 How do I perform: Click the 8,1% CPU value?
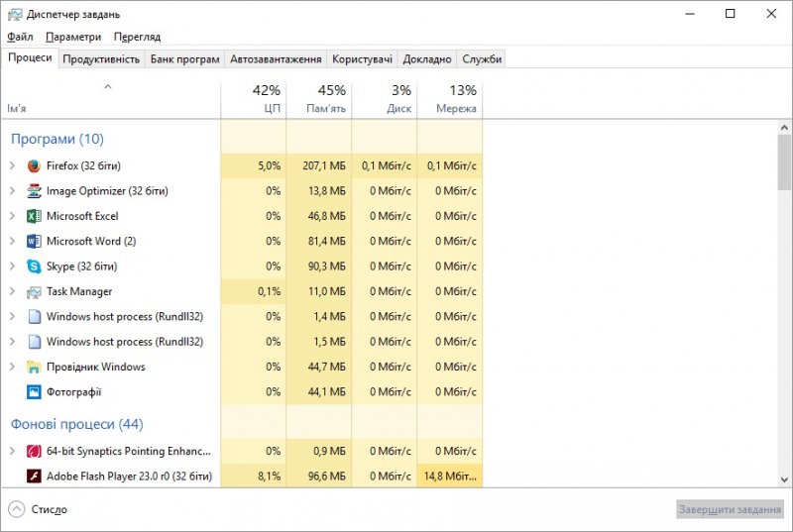[x=269, y=476]
